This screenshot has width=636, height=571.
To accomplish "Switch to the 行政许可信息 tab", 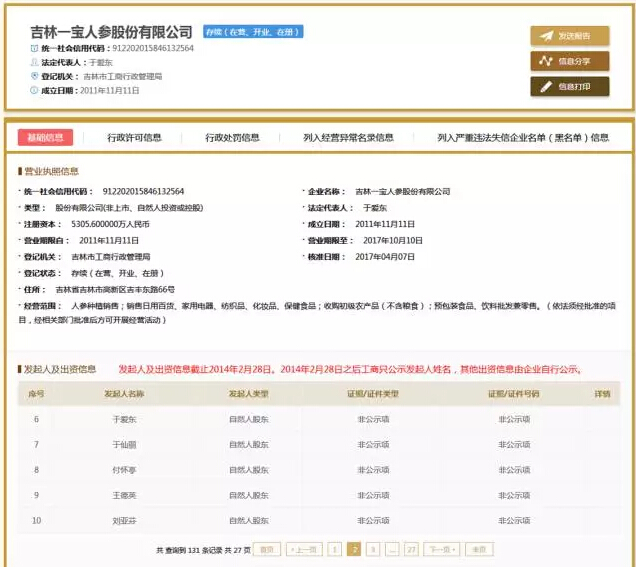I will click(134, 138).
